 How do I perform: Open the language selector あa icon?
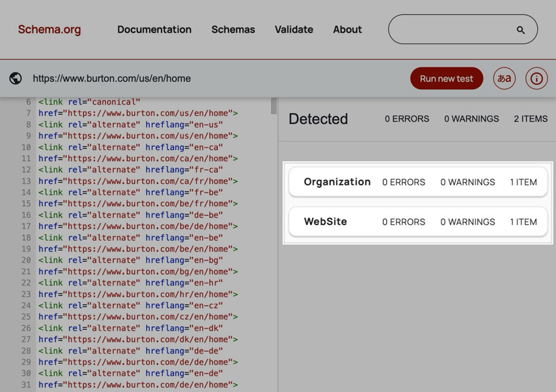tap(504, 79)
